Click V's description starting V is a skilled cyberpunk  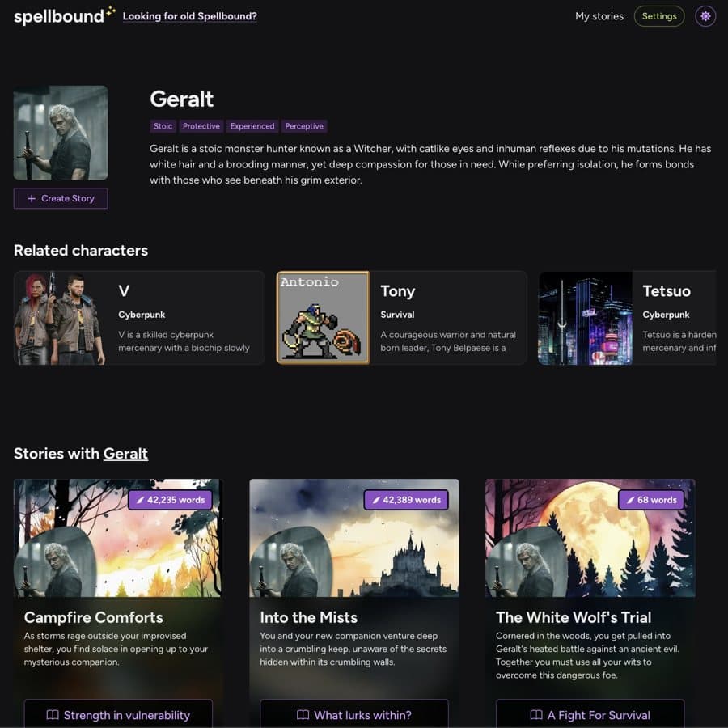point(184,341)
